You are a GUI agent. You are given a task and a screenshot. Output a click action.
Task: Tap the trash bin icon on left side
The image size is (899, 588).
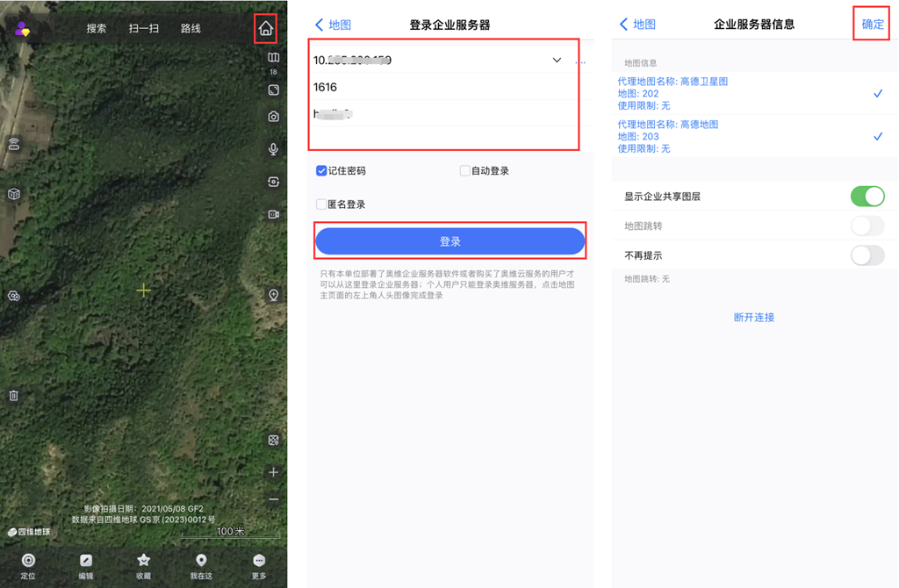coord(13,396)
